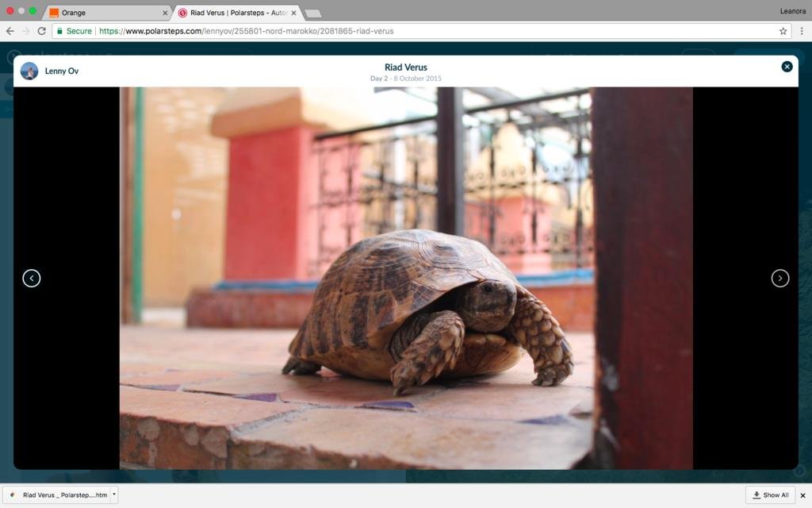Switch to the Orange tab
The height and width of the screenshot is (508, 812).
106,13
